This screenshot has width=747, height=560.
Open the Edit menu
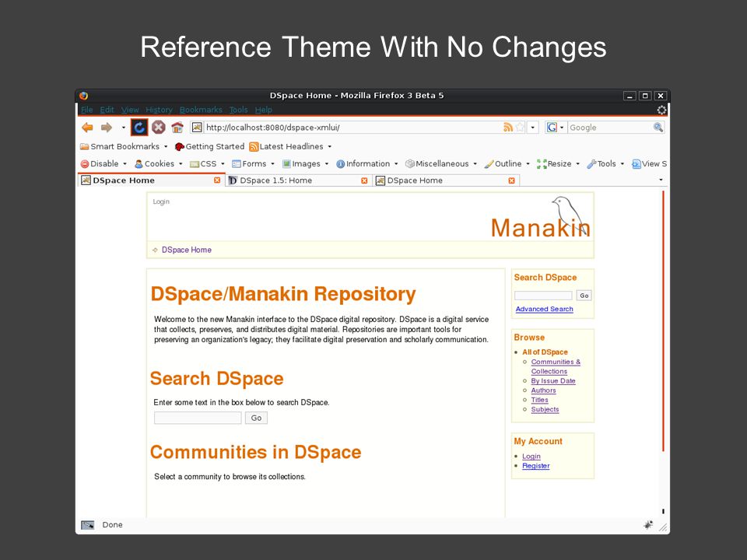pyautogui.click(x=107, y=110)
